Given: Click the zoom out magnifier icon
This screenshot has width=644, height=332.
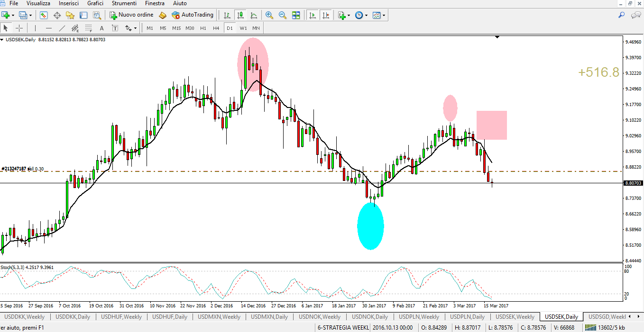Looking at the screenshot, I should 283,15.
